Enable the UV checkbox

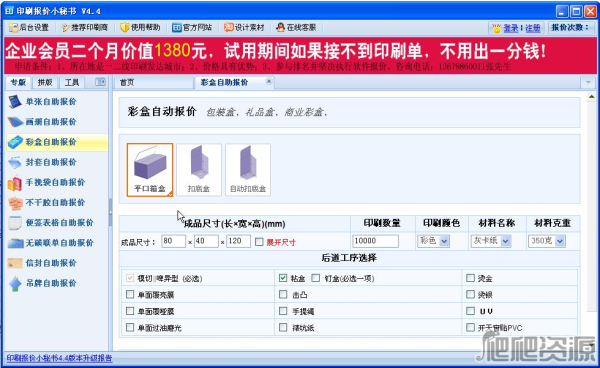470,311
